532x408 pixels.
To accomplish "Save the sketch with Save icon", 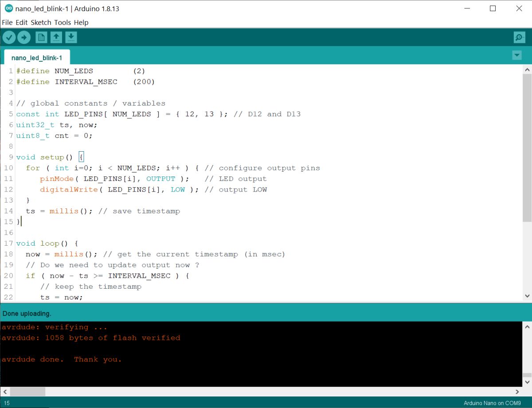I will coord(71,37).
